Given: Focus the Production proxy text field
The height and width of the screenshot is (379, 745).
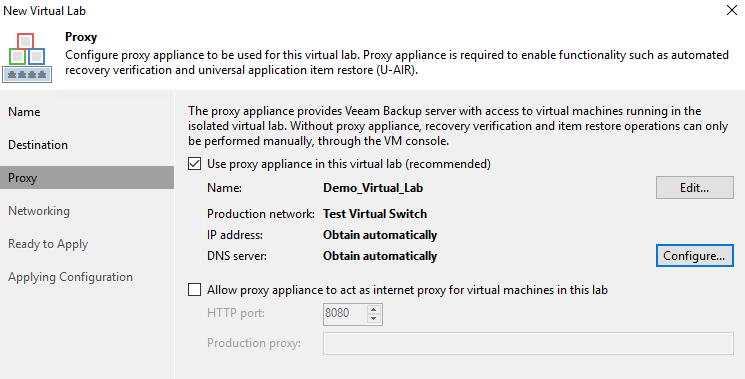Looking at the screenshot, I should pyautogui.click(x=528, y=343).
